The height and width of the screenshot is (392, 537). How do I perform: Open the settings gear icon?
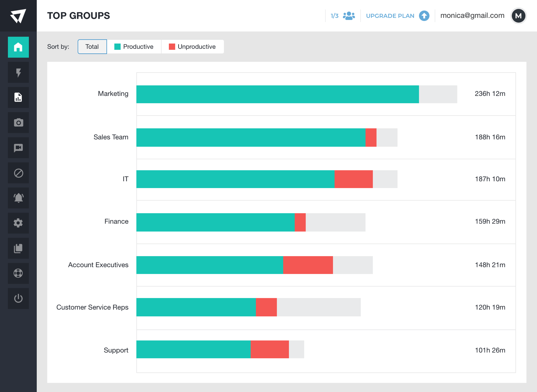18,223
